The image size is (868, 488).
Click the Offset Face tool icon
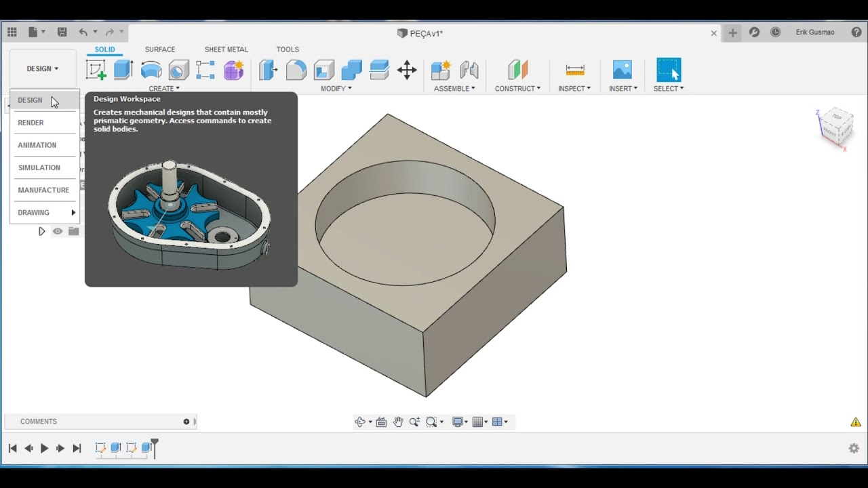pos(379,70)
